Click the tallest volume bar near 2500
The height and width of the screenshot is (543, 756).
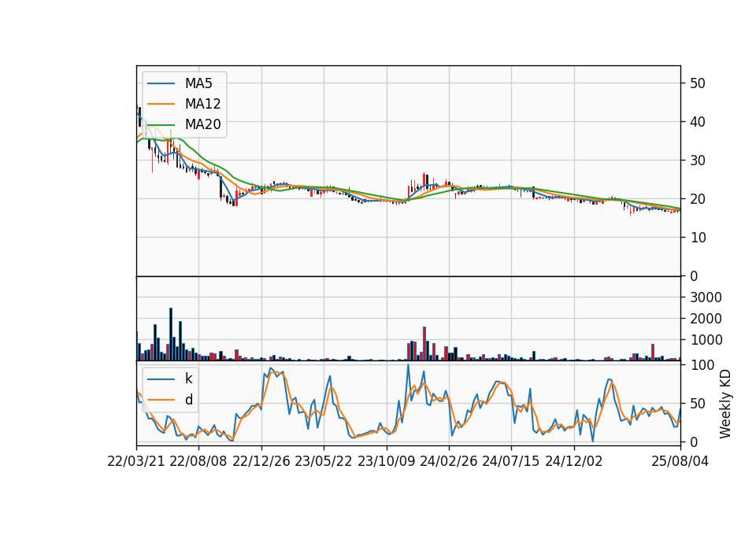pos(171,334)
